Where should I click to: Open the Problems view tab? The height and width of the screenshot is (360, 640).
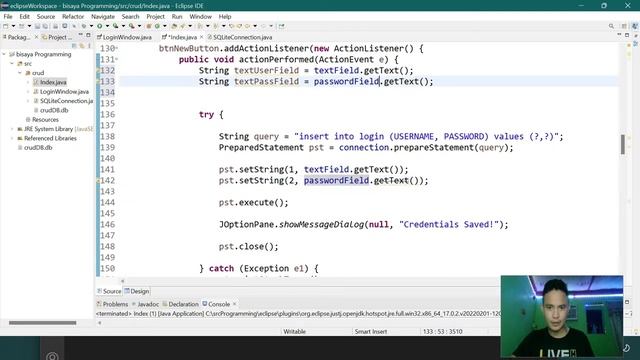pos(112,304)
